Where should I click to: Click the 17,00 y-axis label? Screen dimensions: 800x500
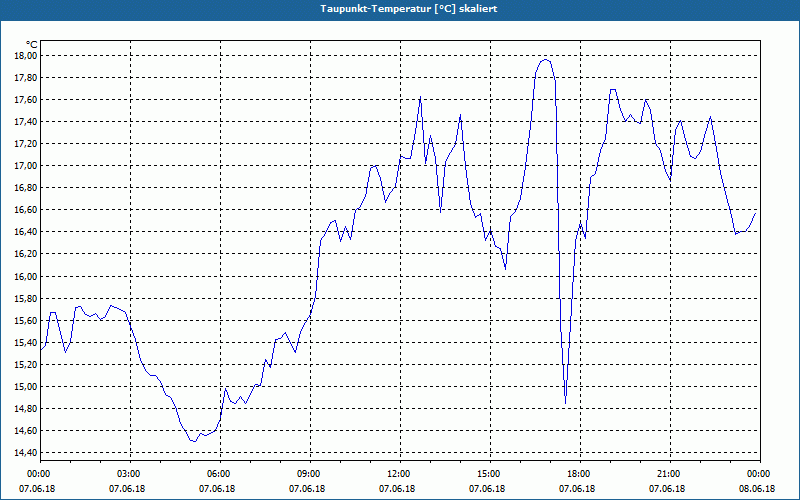(27, 165)
